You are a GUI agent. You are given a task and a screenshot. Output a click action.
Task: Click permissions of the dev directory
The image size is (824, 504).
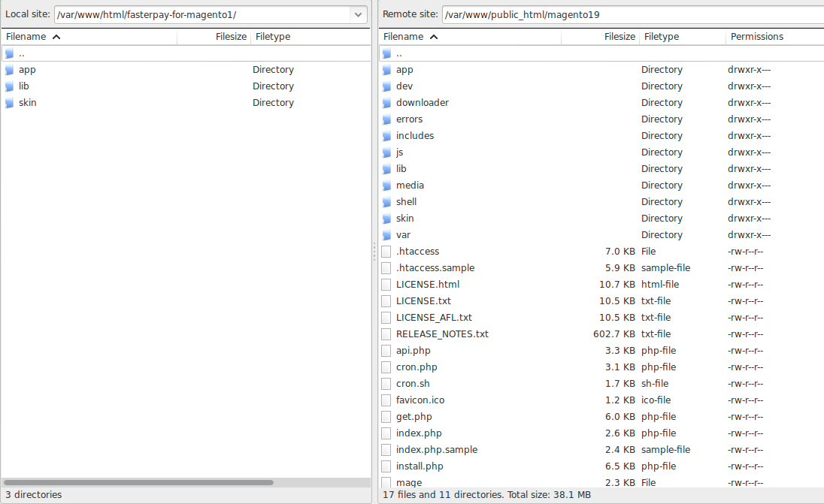749,86
